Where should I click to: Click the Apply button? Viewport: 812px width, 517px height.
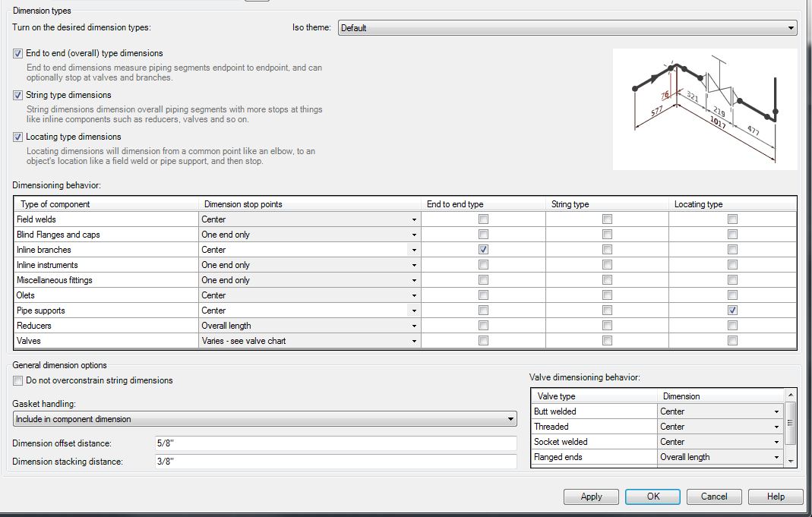coord(591,497)
